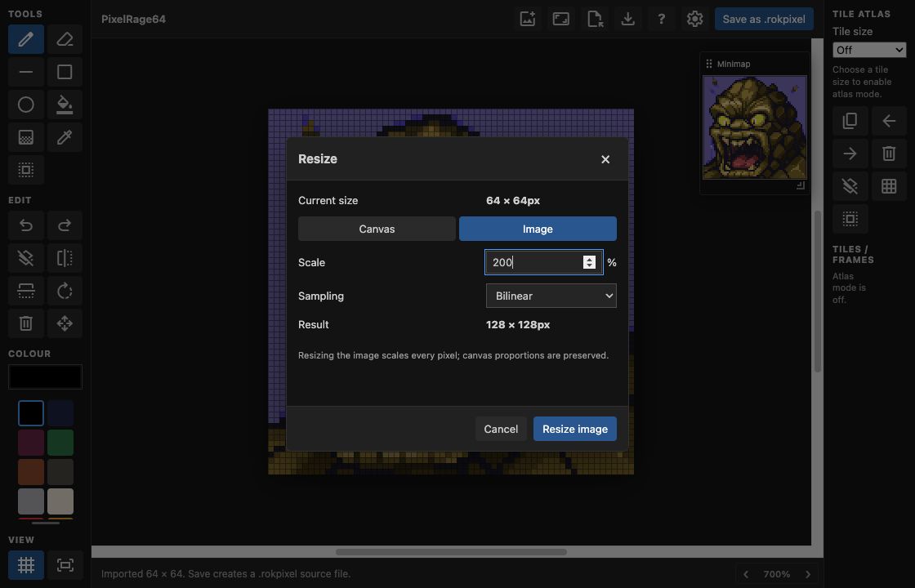Pick the medium gray palette swatch
Screen dimensions: 915x588
tap(31, 501)
